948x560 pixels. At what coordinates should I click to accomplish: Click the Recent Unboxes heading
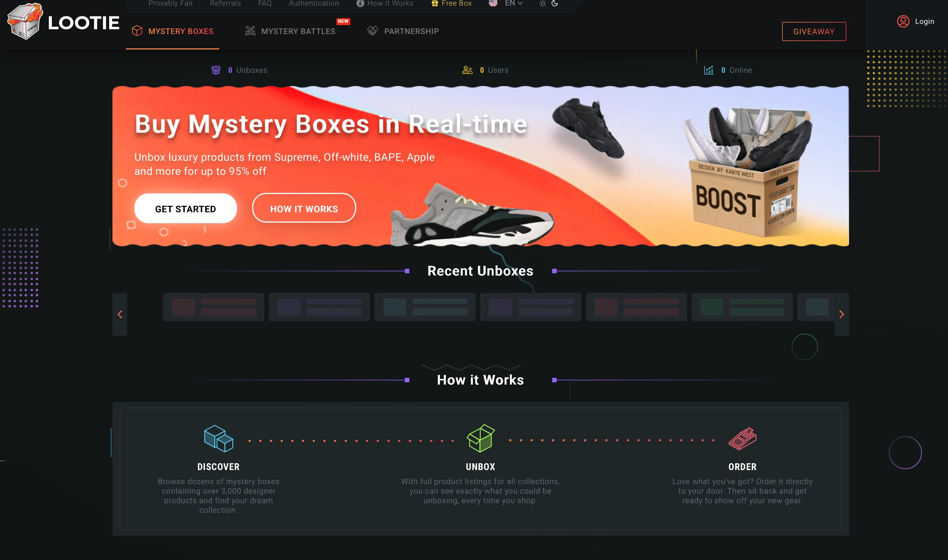pyautogui.click(x=480, y=270)
